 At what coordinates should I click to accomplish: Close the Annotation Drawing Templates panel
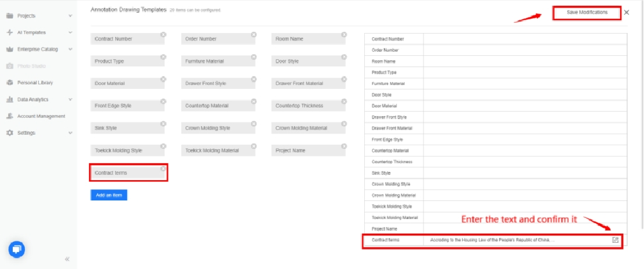[x=627, y=12]
